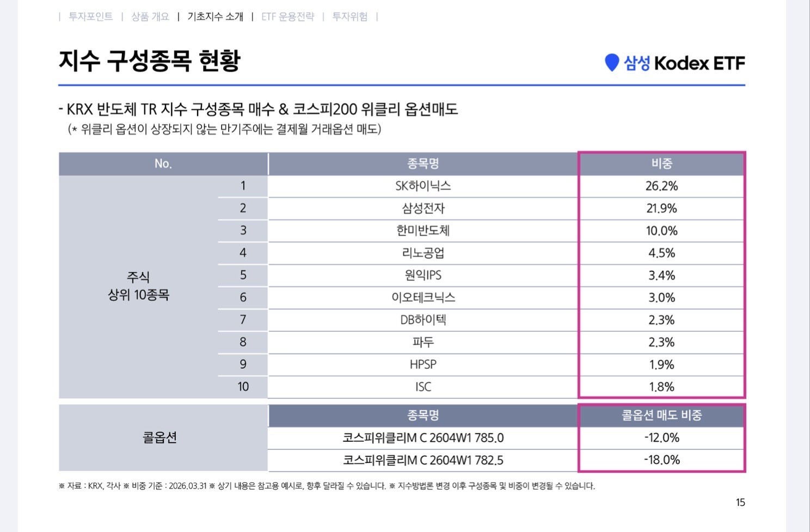Click the 비중 column header
810x532 pixels.
(661, 164)
